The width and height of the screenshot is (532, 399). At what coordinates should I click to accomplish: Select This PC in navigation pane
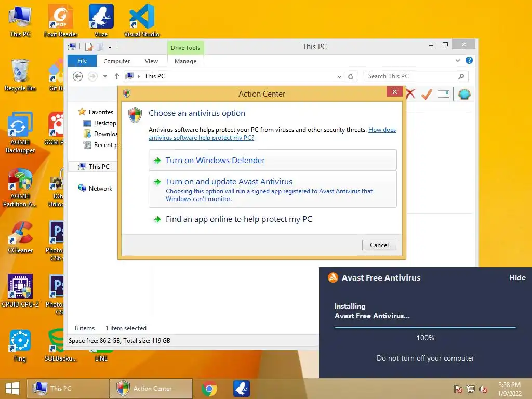94,167
